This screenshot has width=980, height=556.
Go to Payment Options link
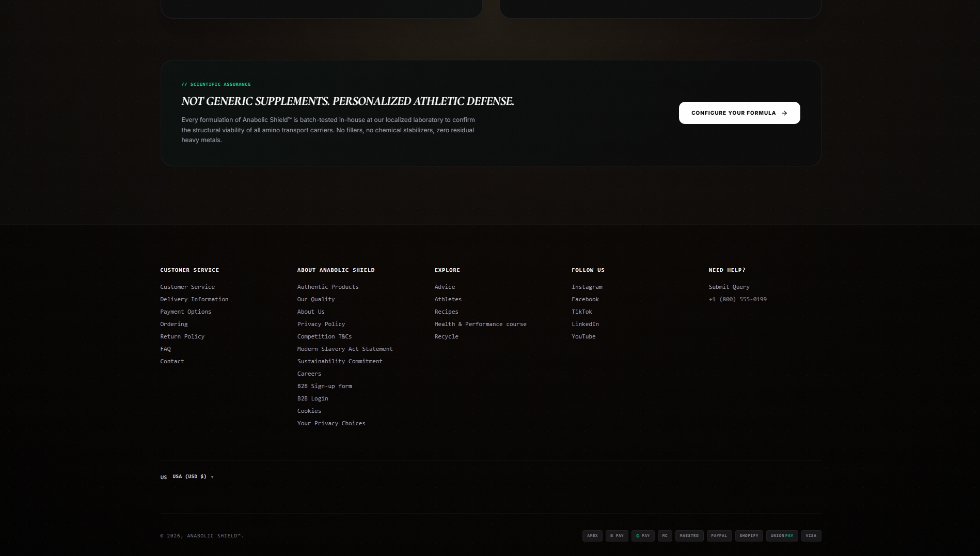pyautogui.click(x=185, y=312)
